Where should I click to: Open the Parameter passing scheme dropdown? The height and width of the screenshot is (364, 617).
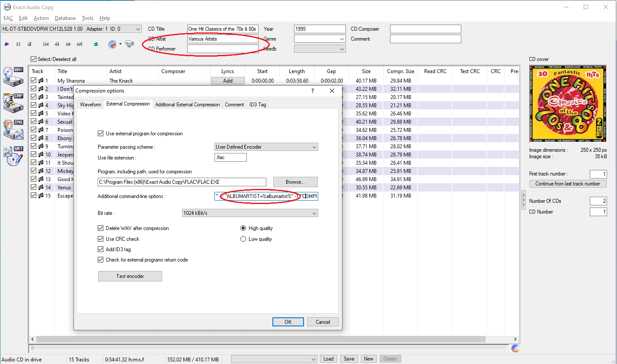pos(266,147)
